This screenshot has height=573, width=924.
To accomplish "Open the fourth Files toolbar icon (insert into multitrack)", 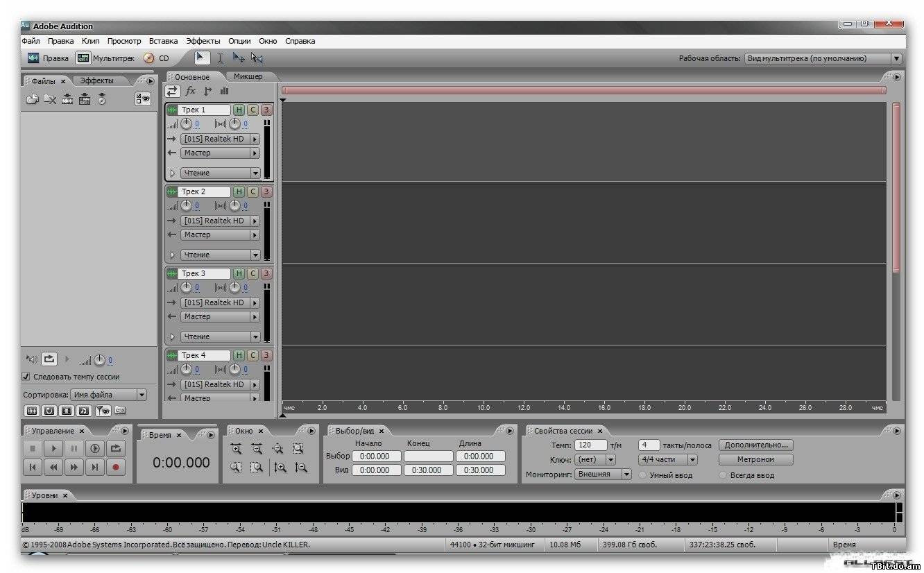I will [85, 99].
